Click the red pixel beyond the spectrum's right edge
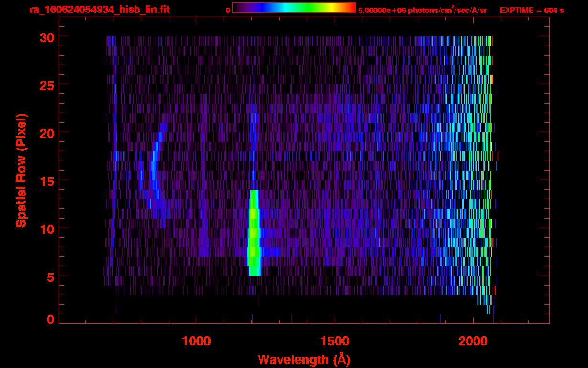The height and width of the screenshot is (368, 588). click(498, 156)
